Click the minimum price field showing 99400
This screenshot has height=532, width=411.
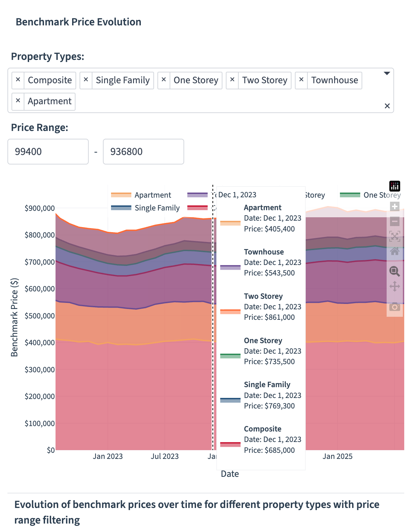(x=48, y=152)
